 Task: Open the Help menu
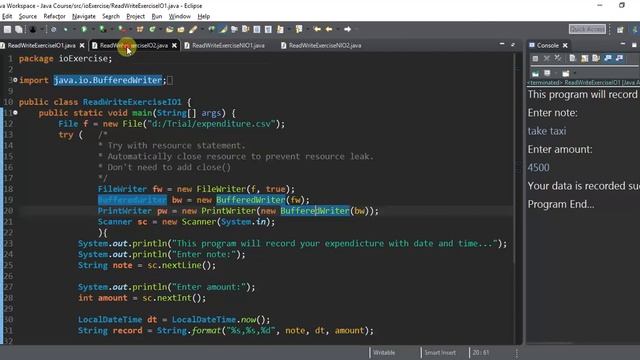(x=203, y=16)
